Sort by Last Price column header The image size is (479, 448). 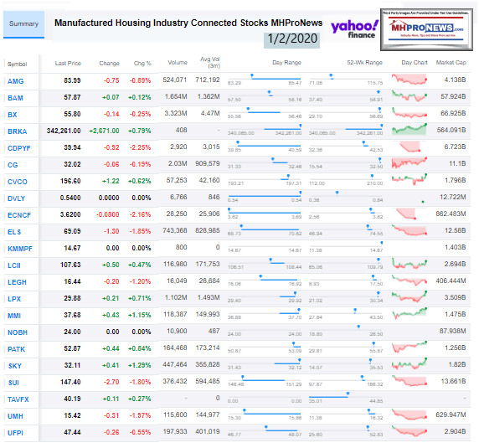point(68,63)
